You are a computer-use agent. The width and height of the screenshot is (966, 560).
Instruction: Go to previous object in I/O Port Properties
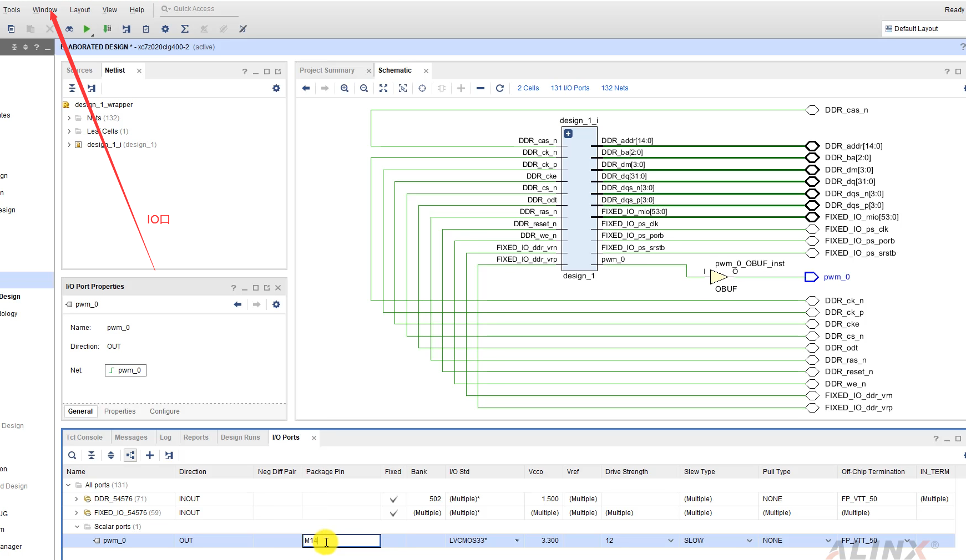point(237,304)
